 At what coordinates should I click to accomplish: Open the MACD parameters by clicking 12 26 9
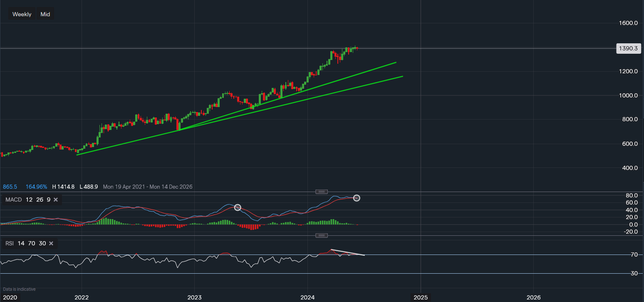[x=39, y=200]
